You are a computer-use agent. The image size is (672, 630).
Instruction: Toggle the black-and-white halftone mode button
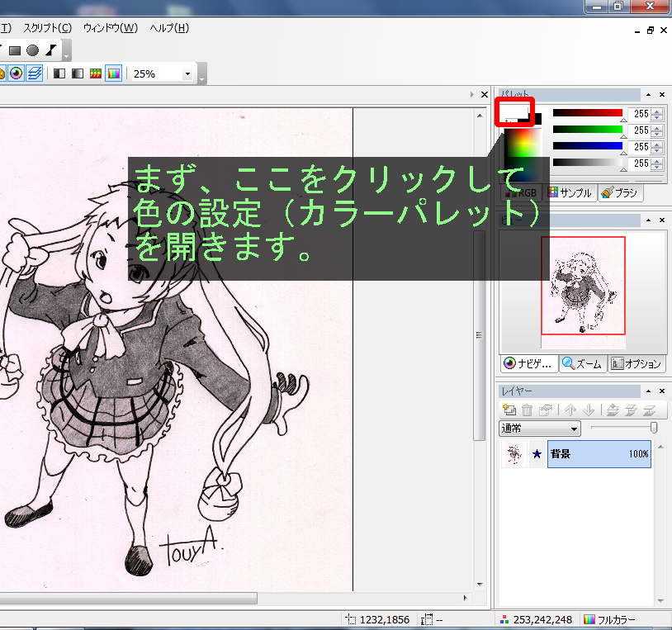coord(59,73)
